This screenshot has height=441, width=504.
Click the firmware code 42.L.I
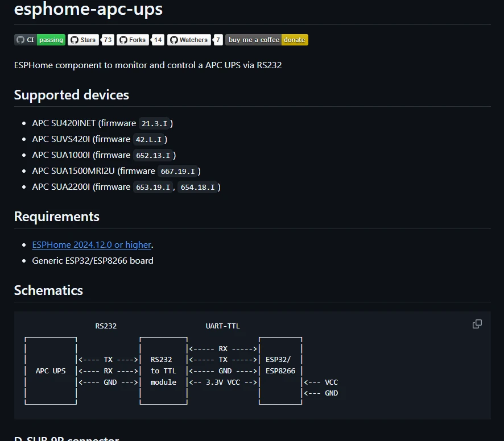pos(148,139)
